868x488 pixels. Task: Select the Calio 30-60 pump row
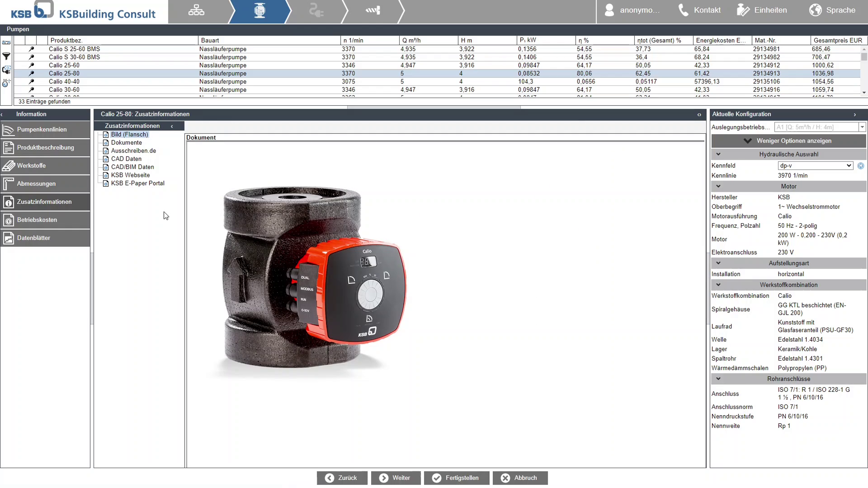tap(437, 89)
